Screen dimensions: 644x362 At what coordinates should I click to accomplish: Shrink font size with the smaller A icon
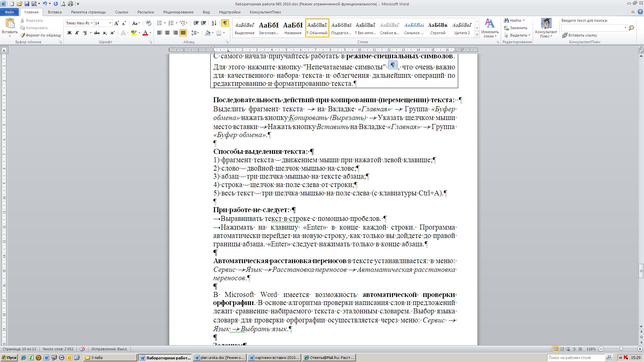coord(124,23)
